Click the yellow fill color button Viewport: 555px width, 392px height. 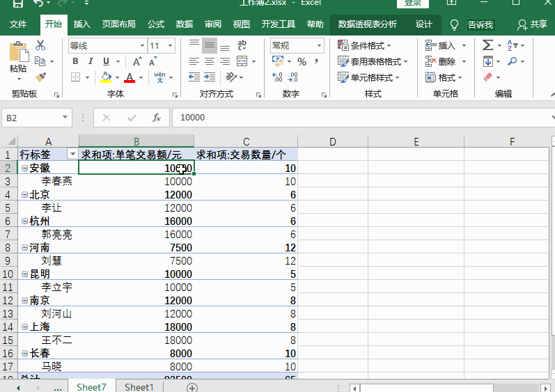(x=106, y=77)
